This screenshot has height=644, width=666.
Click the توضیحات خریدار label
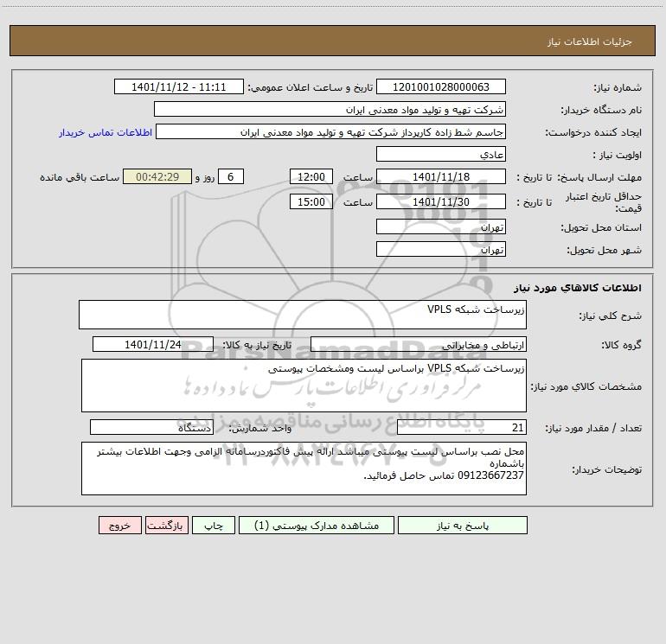point(606,469)
